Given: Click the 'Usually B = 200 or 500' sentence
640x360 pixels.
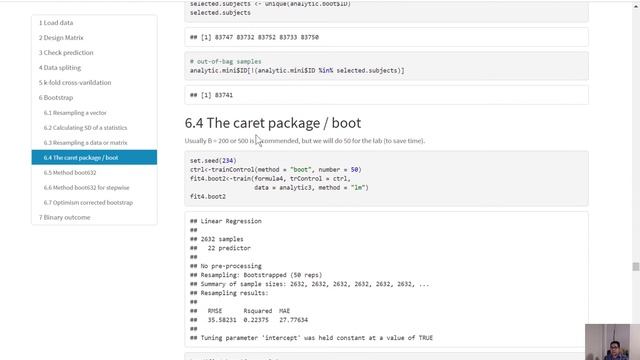Looking at the screenshot, I should click(305, 141).
